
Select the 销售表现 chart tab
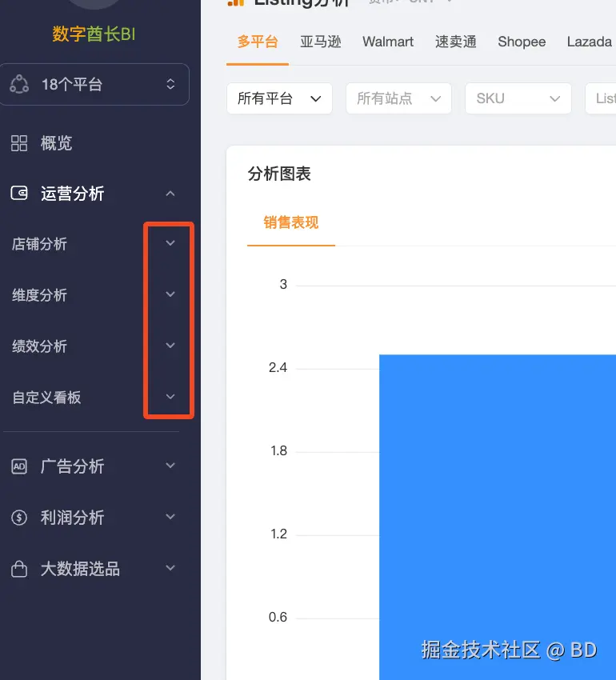pos(291,222)
